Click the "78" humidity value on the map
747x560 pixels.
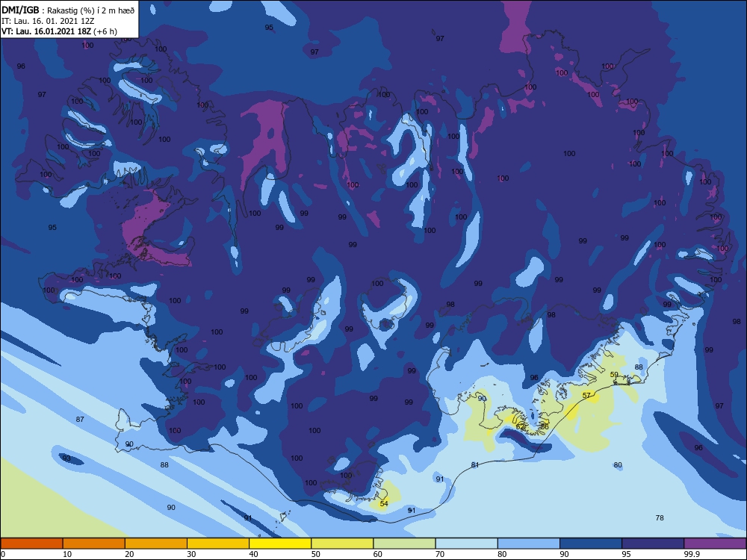pos(660,517)
